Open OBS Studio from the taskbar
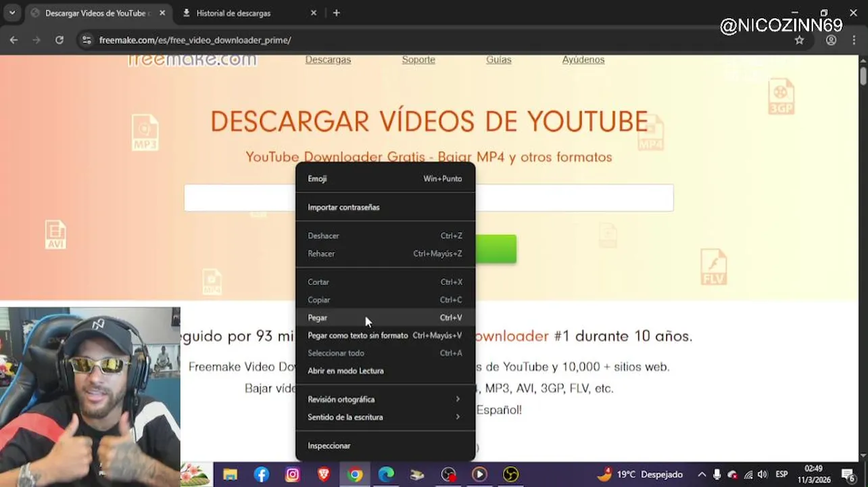The image size is (868, 487). pos(510,475)
